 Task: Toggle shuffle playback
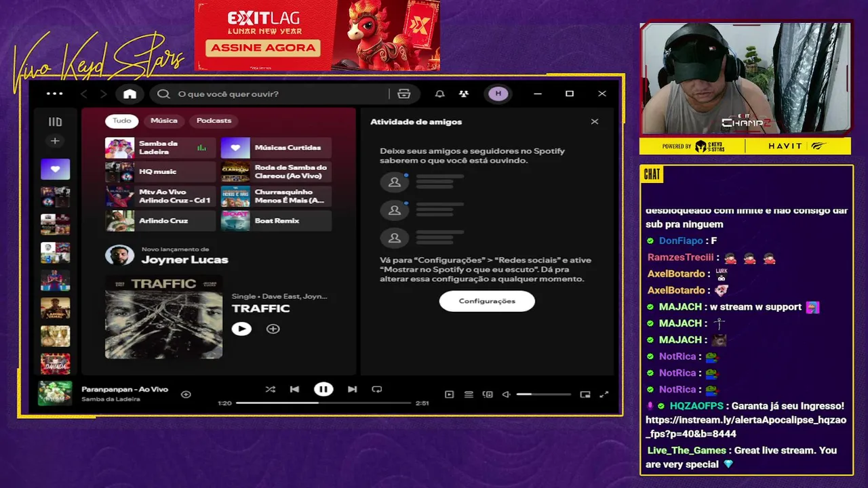coord(270,389)
